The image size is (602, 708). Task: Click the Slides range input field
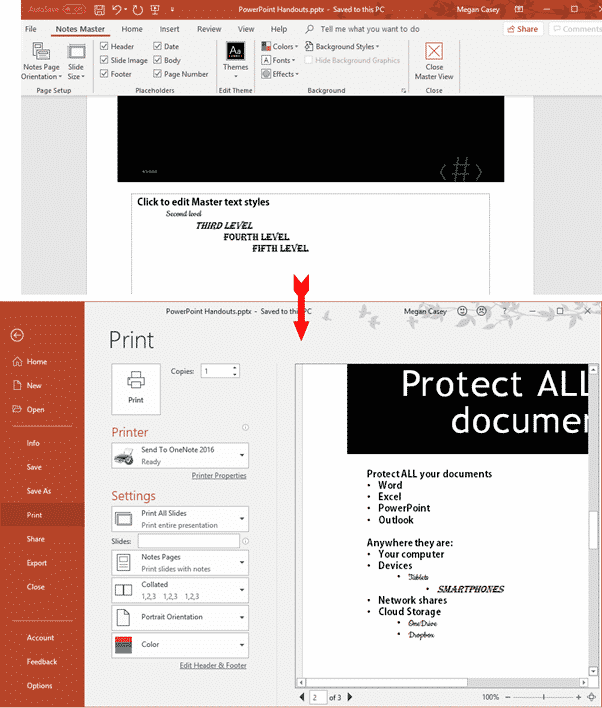[188, 541]
